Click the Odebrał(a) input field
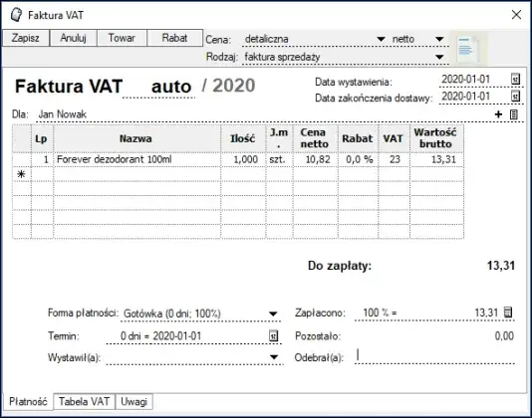This screenshot has width=532, height=418. click(434, 356)
